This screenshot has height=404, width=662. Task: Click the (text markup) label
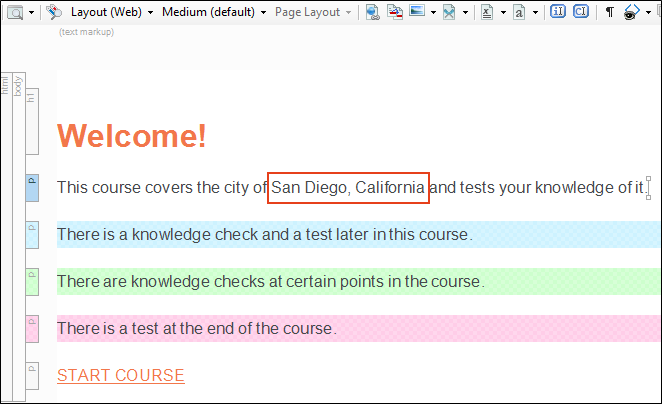click(87, 32)
